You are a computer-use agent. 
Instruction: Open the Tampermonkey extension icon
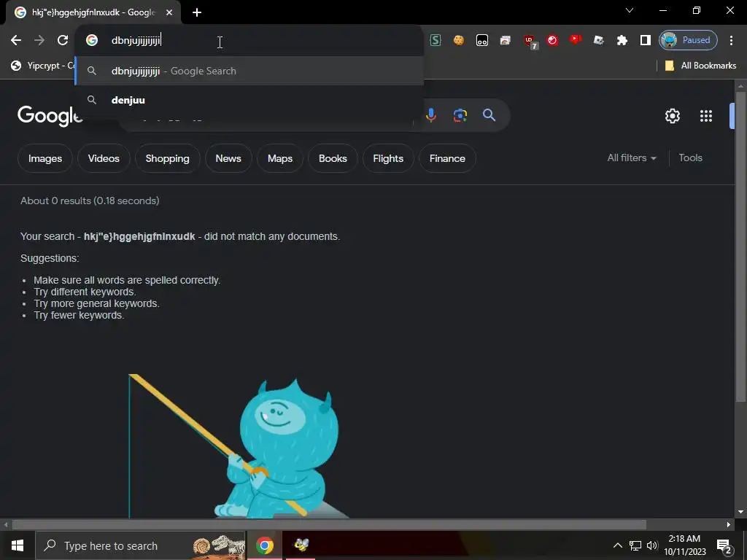pyautogui.click(x=481, y=41)
